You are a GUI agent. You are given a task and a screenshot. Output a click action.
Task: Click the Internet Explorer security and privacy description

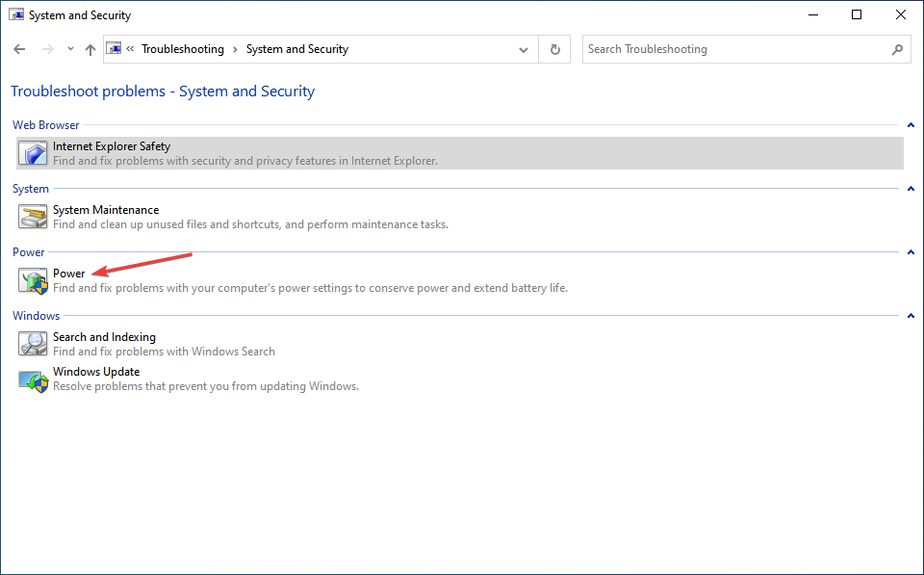[245, 161]
